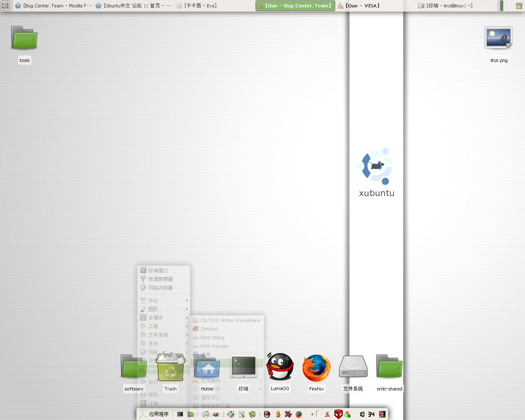
Task: Open the green books panel launcher
Action: pos(252,414)
